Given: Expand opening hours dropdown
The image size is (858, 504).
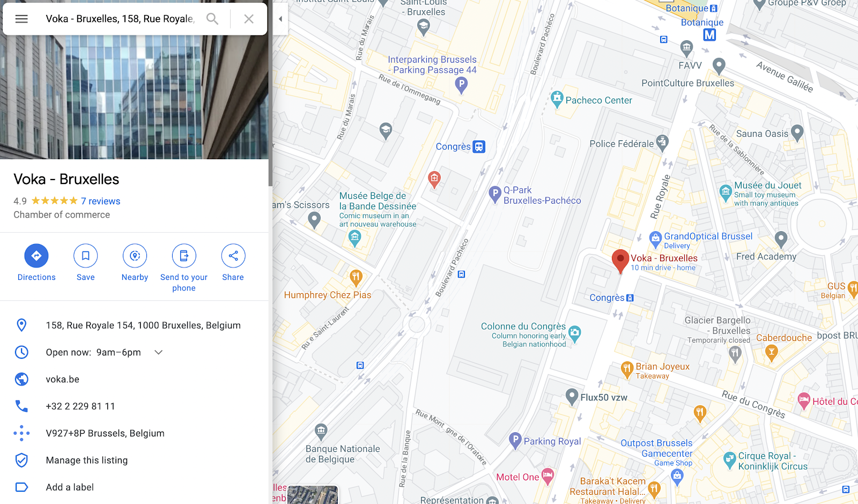Looking at the screenshot, I should pos(159,352).
